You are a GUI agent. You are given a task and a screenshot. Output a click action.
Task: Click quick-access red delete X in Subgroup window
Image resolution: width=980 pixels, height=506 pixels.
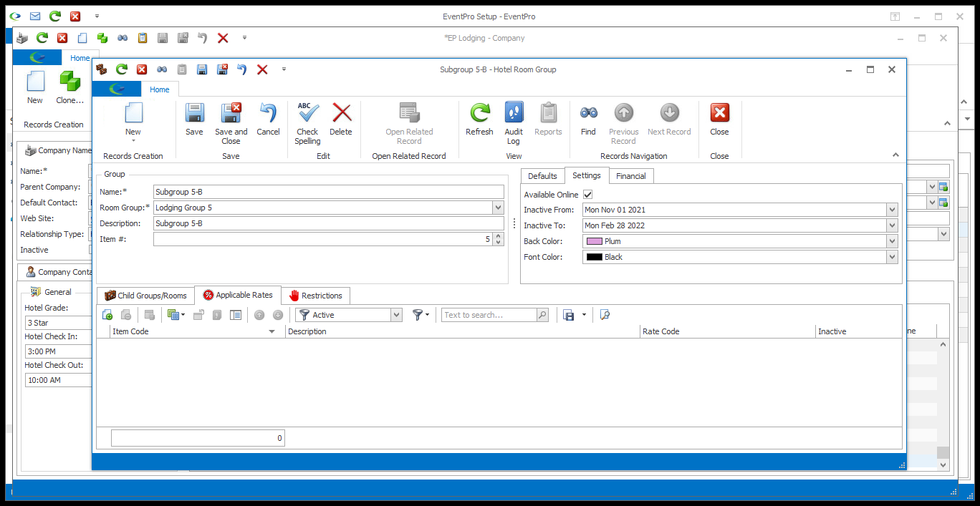pyautogui.click(x=262, y=69)
